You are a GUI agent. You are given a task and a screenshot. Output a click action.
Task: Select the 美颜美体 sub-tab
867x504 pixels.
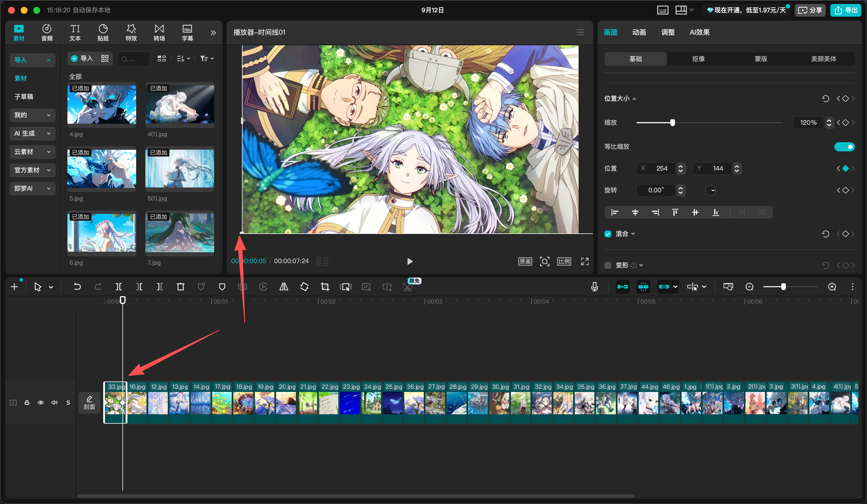[824, 59]
